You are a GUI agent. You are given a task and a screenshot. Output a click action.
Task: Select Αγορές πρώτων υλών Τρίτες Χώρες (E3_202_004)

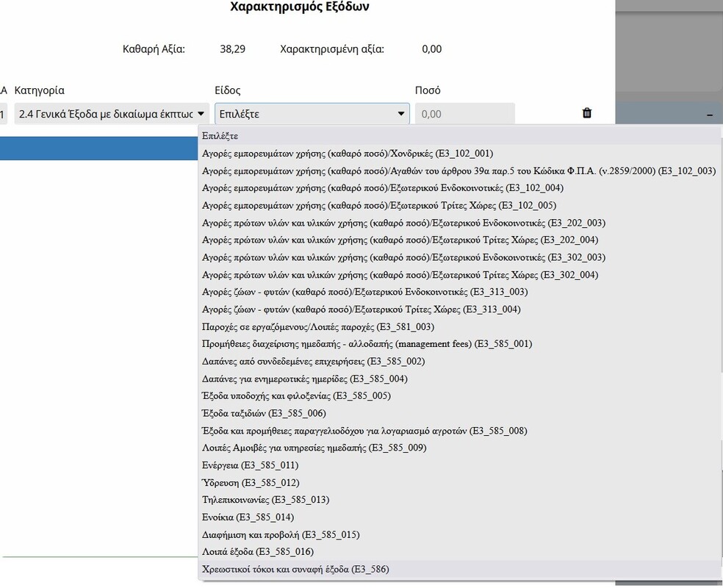pos(400,240)
